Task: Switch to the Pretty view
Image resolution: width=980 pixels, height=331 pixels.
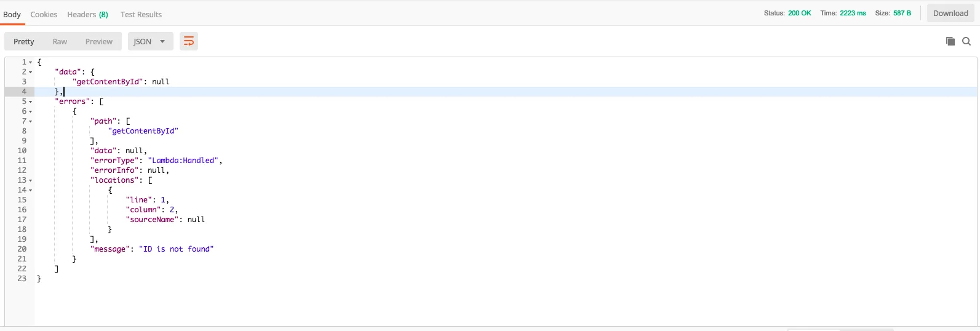Action: point(24,41)
